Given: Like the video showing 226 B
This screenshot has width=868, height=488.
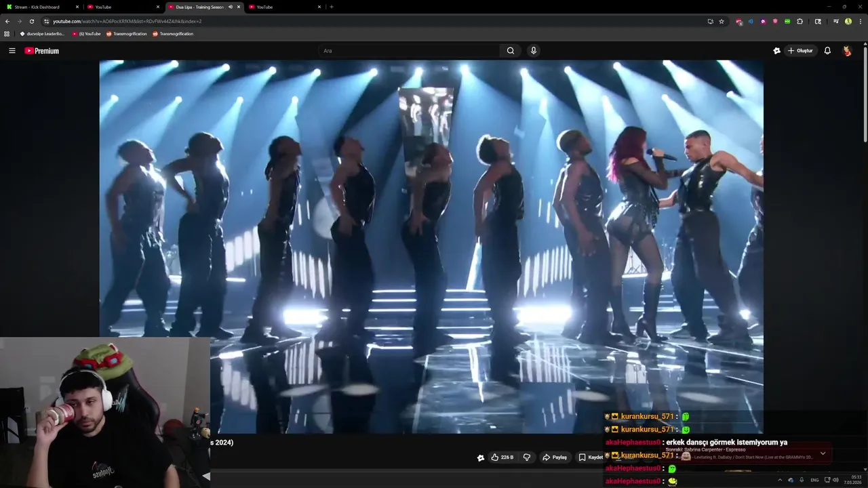Looking at the screenshot, I should tap(502, 457).
